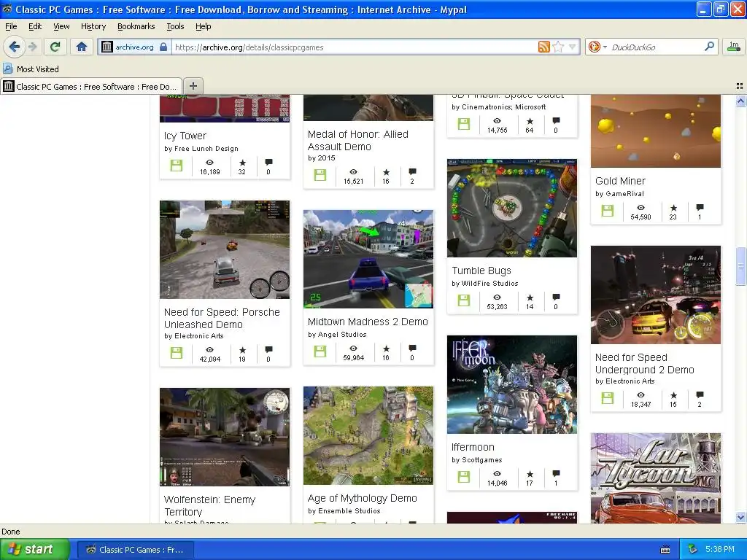Open the tab groups grid icon
The image size is (747, 560).
pos(740,86)
